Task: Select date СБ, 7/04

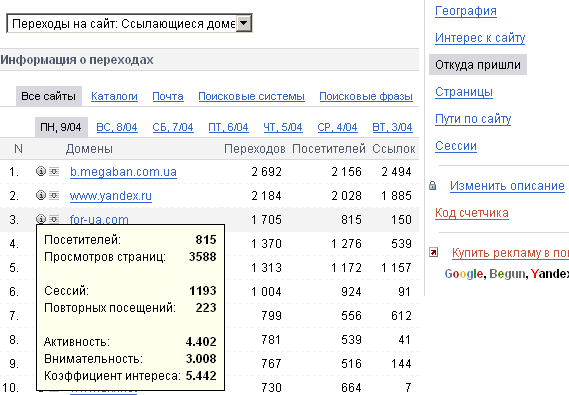Action: [173, 127]
